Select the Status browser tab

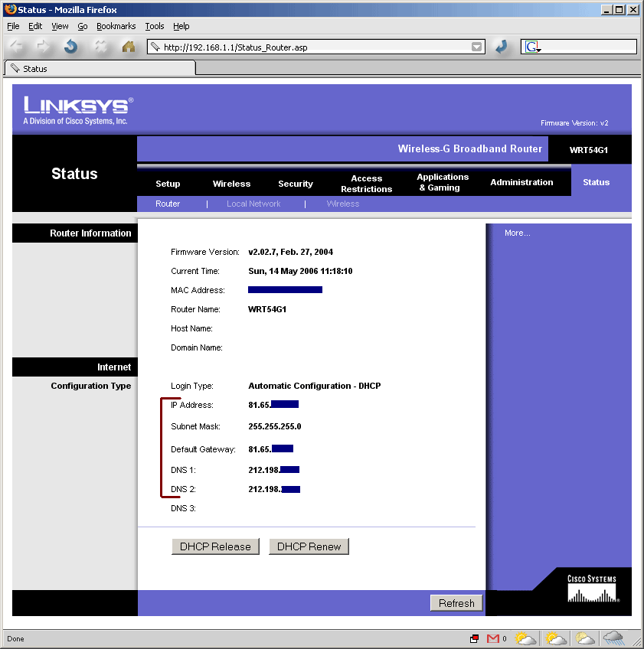coord(100,68)
